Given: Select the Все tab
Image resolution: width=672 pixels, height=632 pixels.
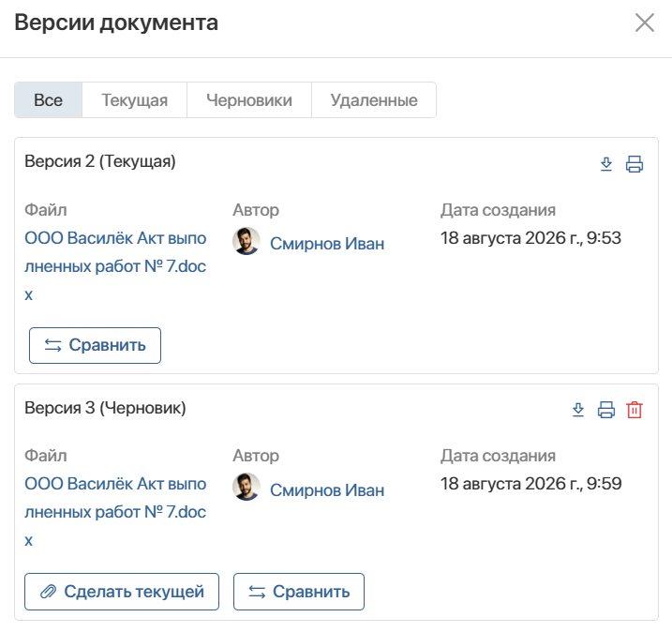Looking at the screenshot, I should pyautogui.click(x=49, y=100).
